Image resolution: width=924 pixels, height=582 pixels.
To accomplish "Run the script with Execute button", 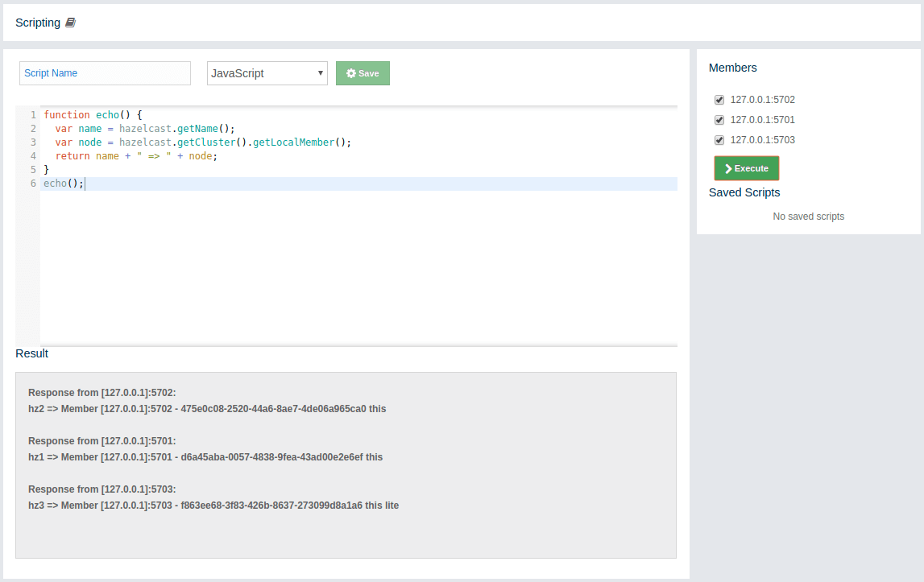I will pyautogui.click(x=747, y=168).
